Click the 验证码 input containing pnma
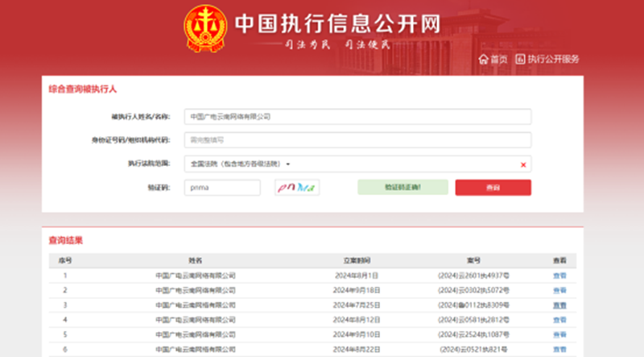Viewport: 644px width, 357px height. tap(222, 188)
